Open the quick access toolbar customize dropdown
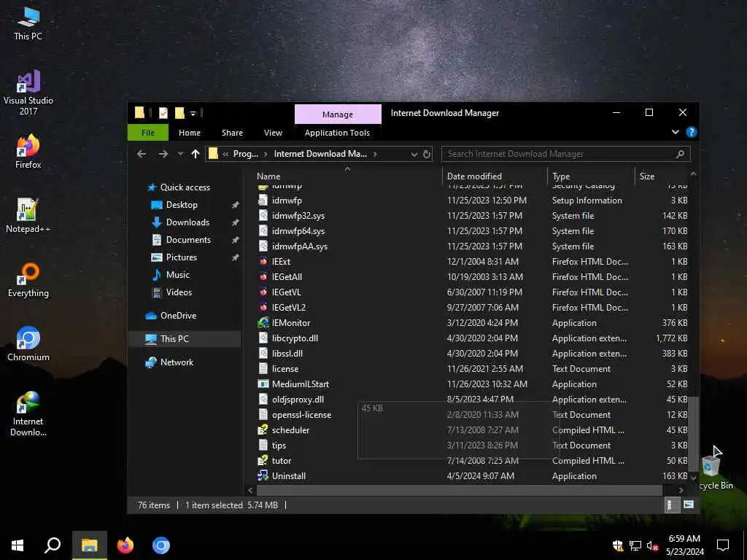 click(193, 113)
